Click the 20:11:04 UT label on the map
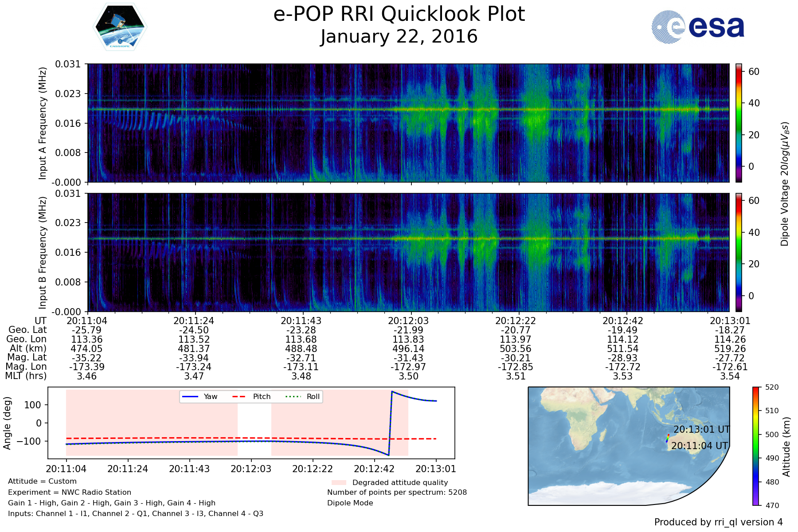This screenshot has height=532, width=798. (x=699, y=446)
